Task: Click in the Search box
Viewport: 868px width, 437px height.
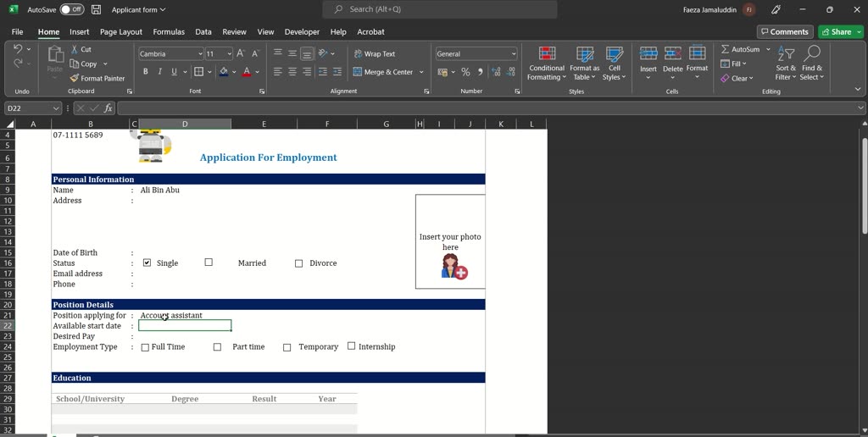Action: coord(440,9)
